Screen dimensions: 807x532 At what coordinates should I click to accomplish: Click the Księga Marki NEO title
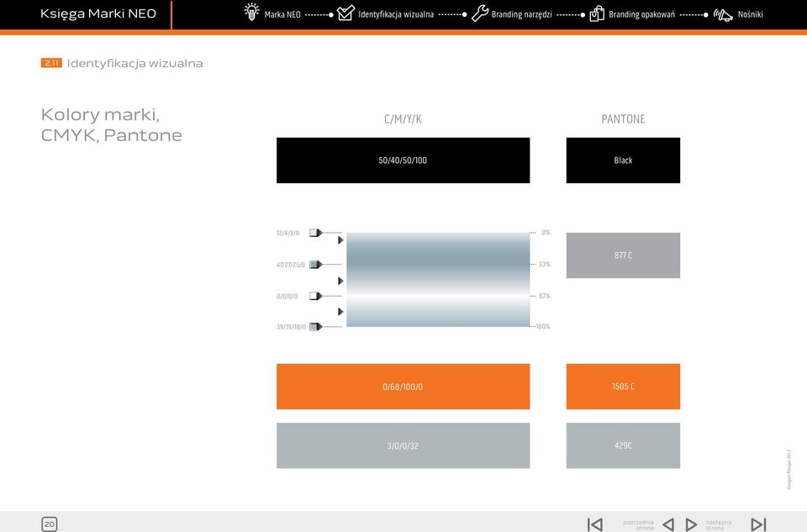(x=98, y=14)
